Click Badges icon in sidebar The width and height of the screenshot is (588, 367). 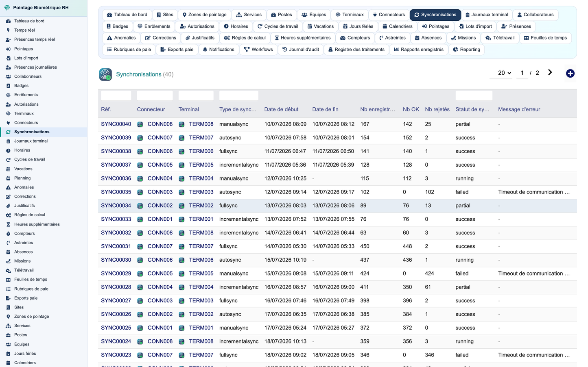click(x=8, y=86)
